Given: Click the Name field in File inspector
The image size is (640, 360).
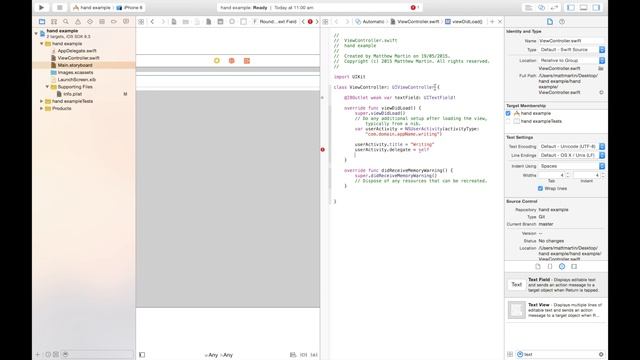Looking at the screenshot, I should click(x=571, y=41).
